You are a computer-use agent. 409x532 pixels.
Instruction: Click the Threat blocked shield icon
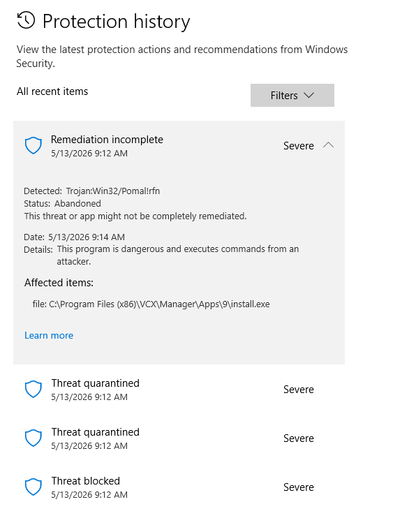coord(34,487)
